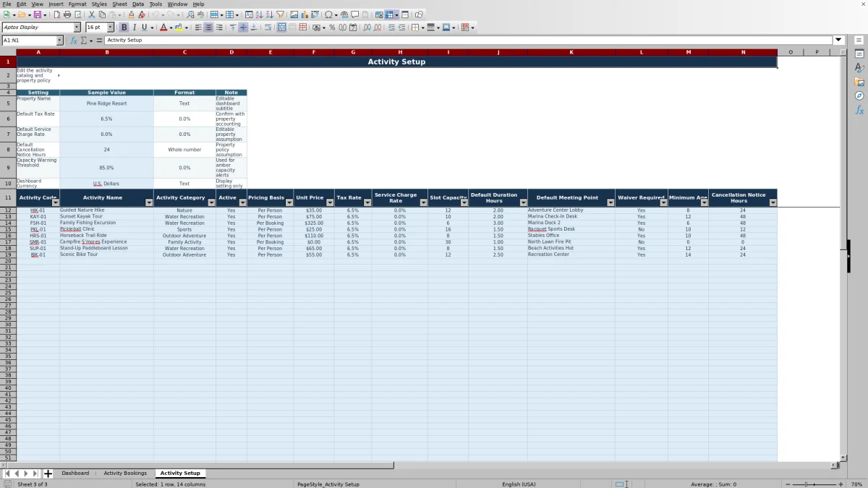Switch to the Dashboard sheet tab
Image resolution: width=868 pixels, height=488 pixels.
pyautogui.click(x=75, y=473)
